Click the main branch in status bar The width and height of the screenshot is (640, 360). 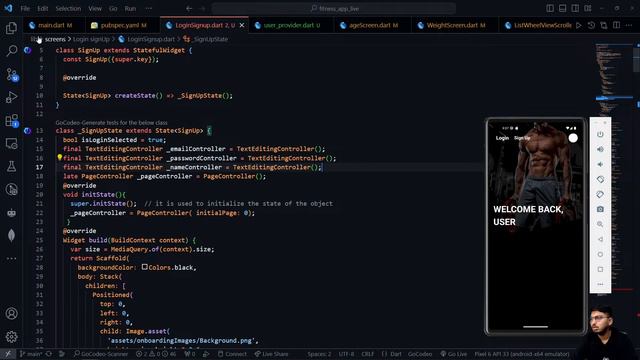[31, 354]
